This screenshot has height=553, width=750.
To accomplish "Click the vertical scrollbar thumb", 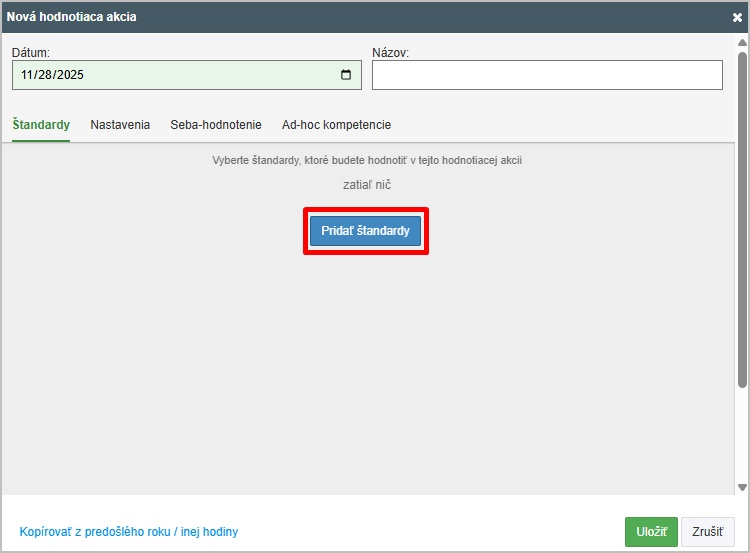I will point(742,220).
